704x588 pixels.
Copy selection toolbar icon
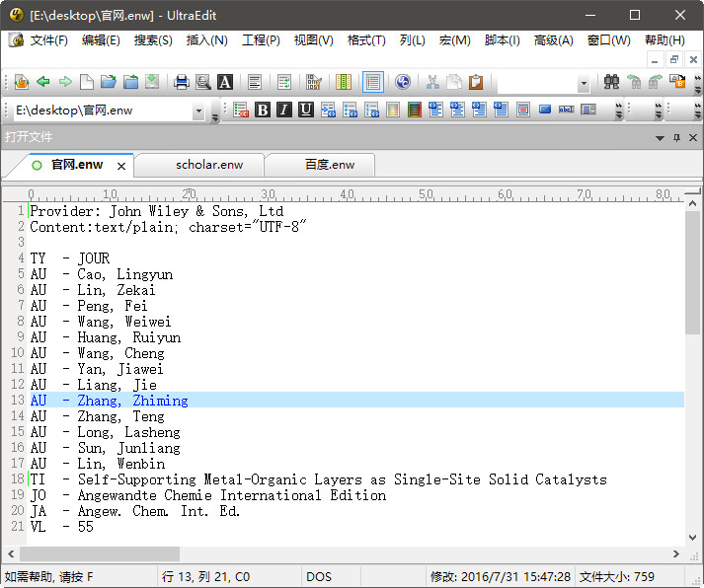coord(454,82)
